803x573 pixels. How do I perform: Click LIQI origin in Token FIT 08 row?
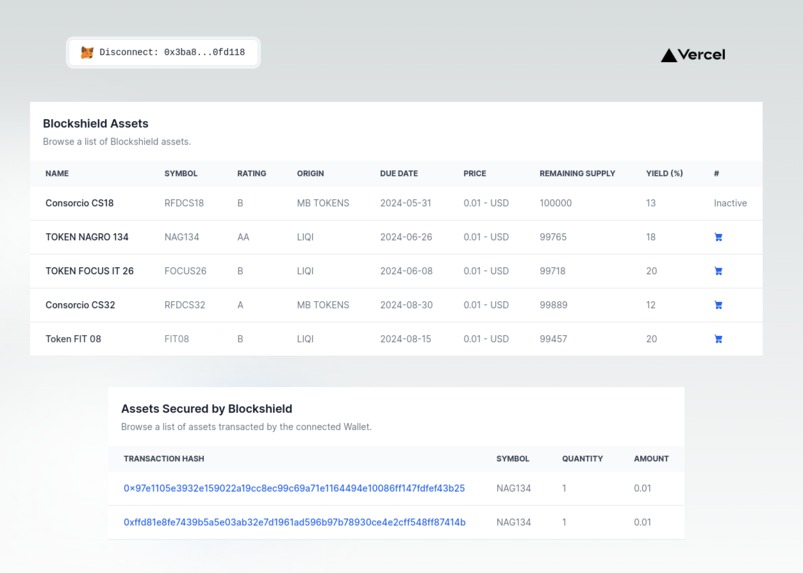point(305,339)
